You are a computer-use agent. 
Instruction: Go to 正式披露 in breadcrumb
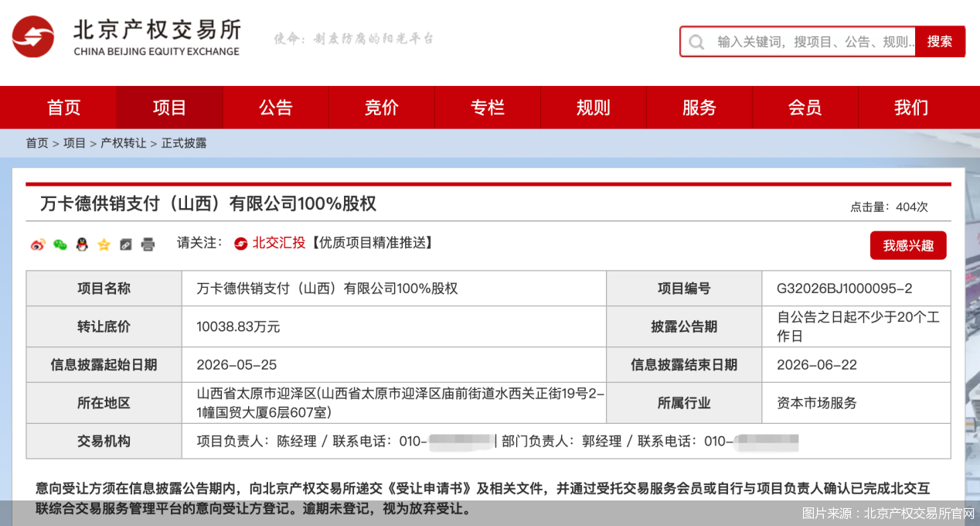click(x=184, y=143)
